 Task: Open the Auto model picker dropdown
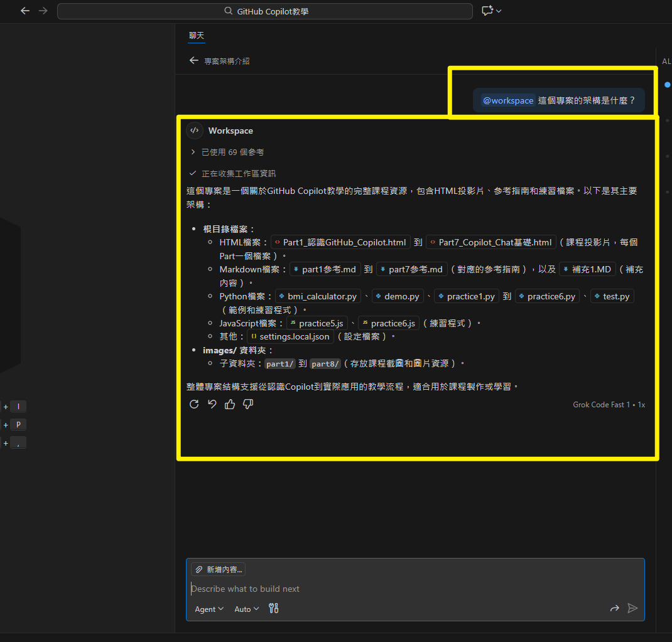[246, 609]
